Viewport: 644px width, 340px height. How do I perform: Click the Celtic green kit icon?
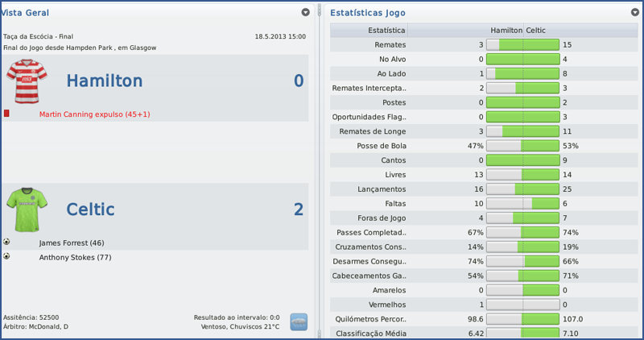click(27, 209)
